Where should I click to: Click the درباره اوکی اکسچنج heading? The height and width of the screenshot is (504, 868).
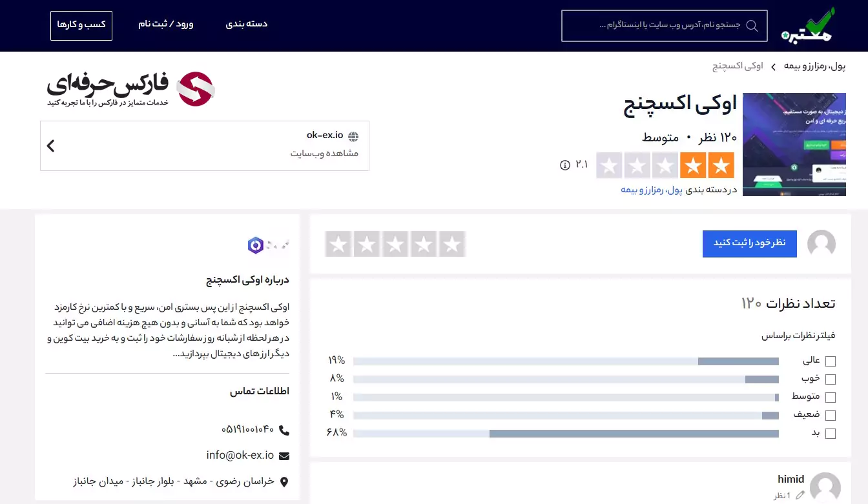click(247, 280)
